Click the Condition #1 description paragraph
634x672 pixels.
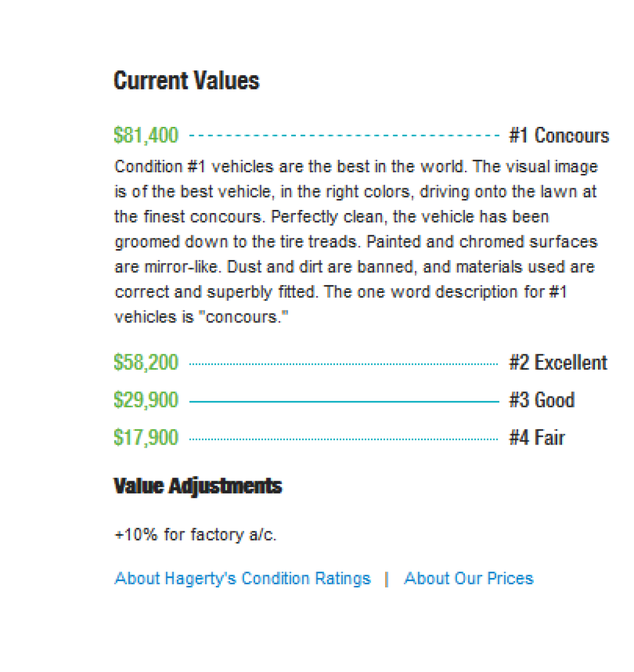pyautogui.click(x=355, y=242)
